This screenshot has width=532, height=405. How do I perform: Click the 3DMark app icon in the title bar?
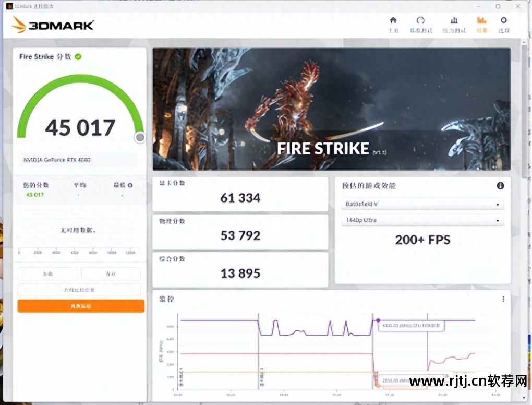click(9, 6)
